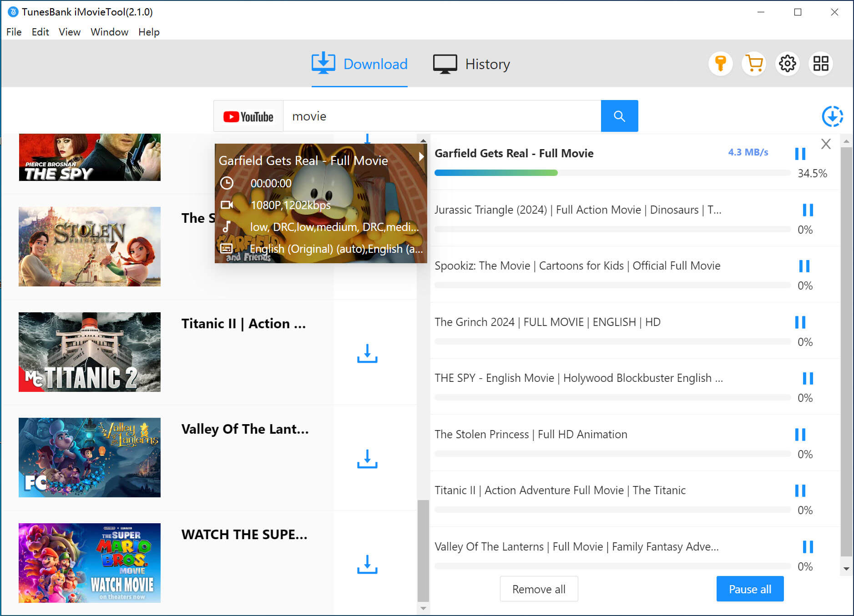Download WATCH THE SUPER Mario result
This screenshot has height=616, width=854.
(367, 564)
